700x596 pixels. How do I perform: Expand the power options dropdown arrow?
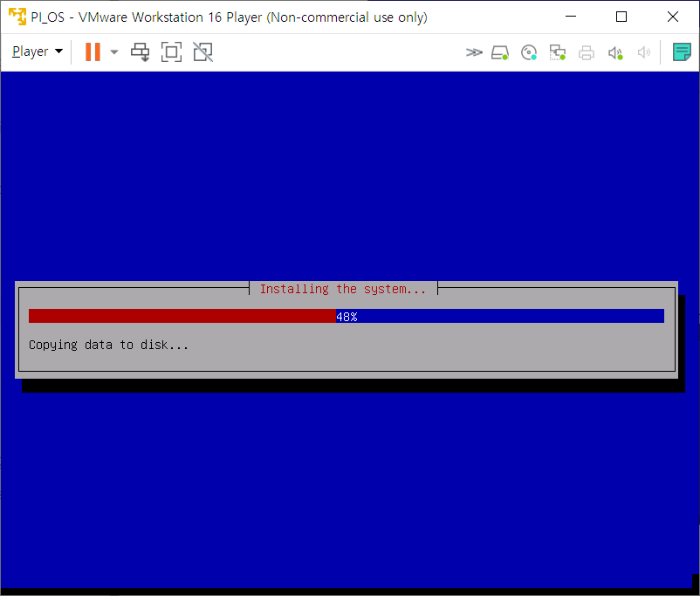click(x=114, y=51)
